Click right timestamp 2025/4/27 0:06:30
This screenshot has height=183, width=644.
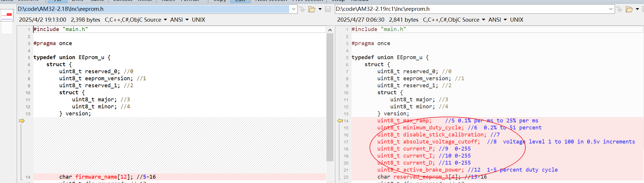pyautogui.click(x=361, y=20)
